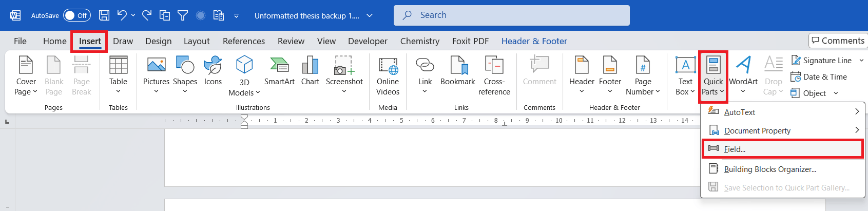Insert a Bookmark
The height and width of the screenshot is (211, 868).
[458, 72]
